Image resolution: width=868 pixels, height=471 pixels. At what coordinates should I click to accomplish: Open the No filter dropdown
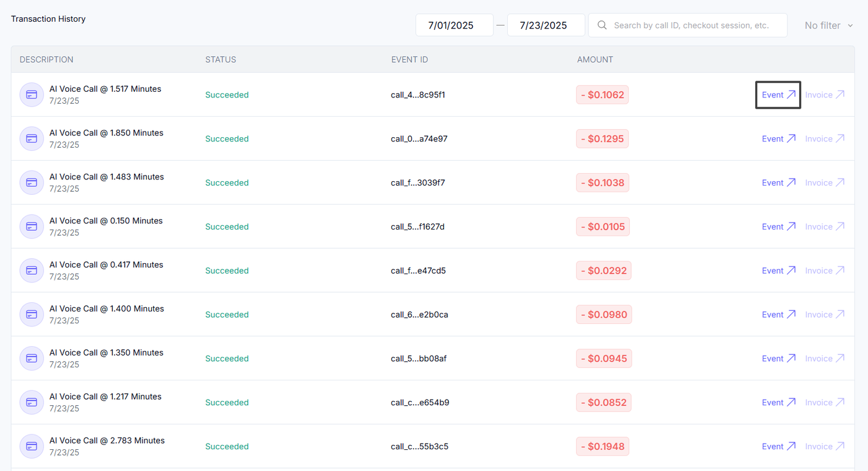pyautogui.click(x=829, y=25)
